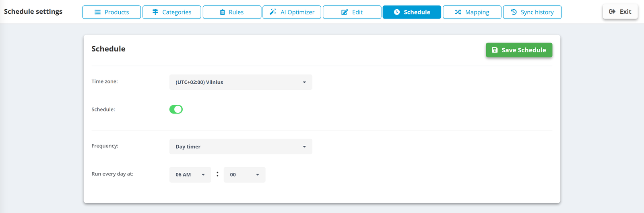Open the Products tab
The width and height of the screenshot is (644, 213).
coord(111,12)
